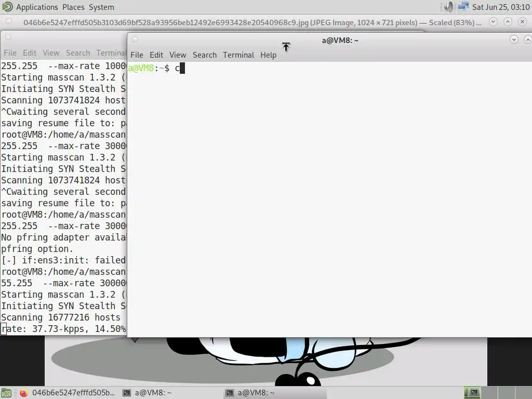The height and width of the screenshot is (399, 532).
Task: Open Terminal menu in background masscan terminal
Action: [111, 53]
